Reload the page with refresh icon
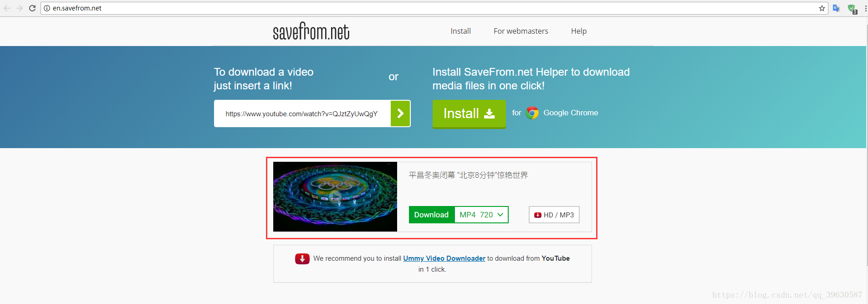The height and width of the screenshot is (304, 868). click(32, 8)
